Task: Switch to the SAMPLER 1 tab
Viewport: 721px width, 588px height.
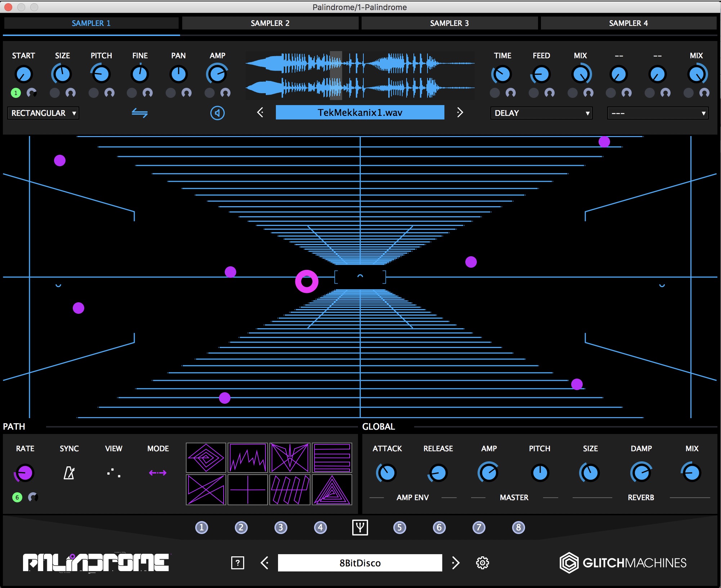Action: pos(91,23)
